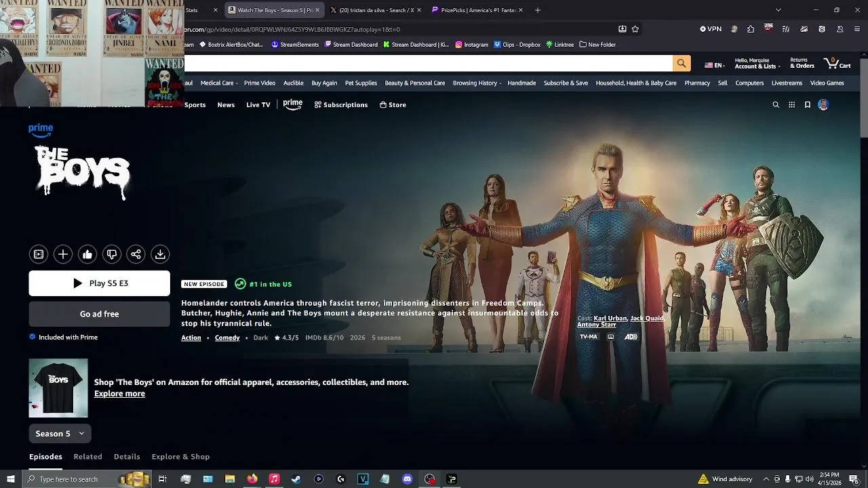Open the Wind advisory weather widget
Screen dimensions: 868x488
click(x=725, y=479)
